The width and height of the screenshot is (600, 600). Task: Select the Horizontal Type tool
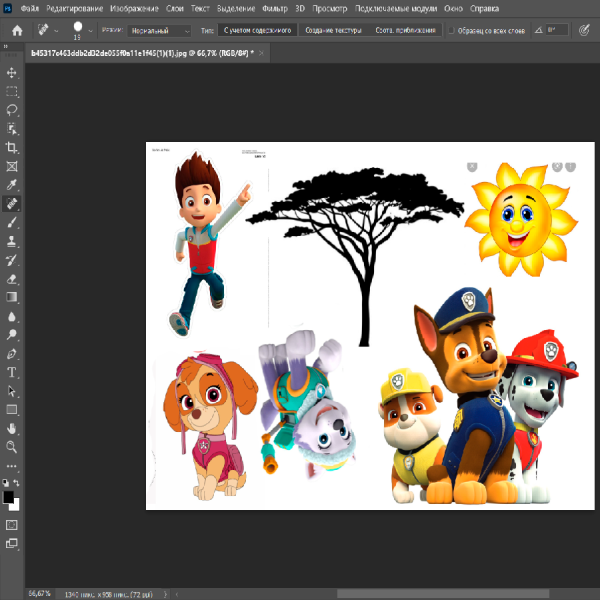12,372
